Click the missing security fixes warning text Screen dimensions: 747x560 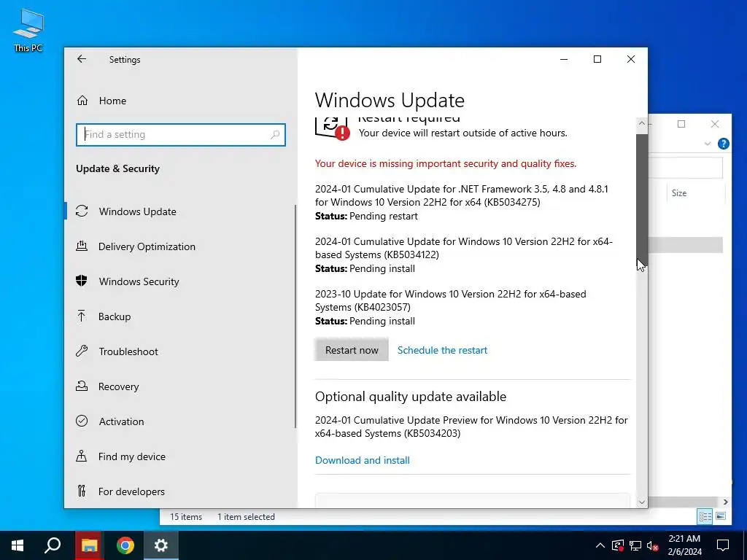tap(446, 164)
